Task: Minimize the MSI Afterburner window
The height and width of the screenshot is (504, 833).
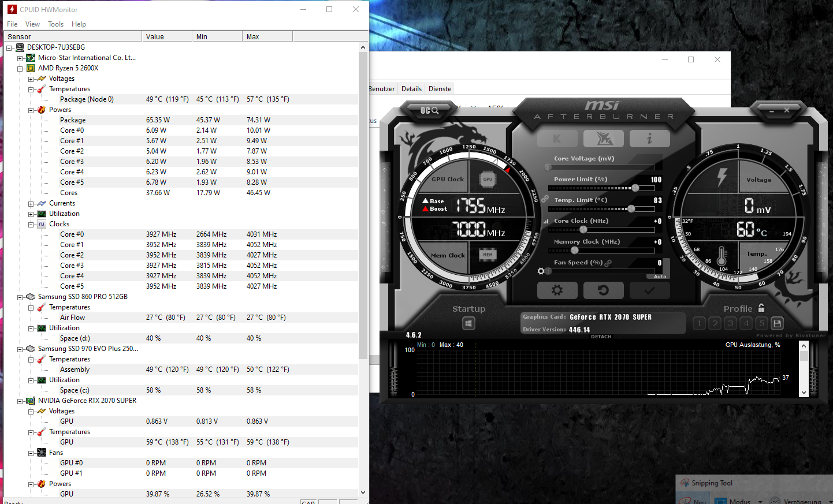Action: click(x=771, y=110)
